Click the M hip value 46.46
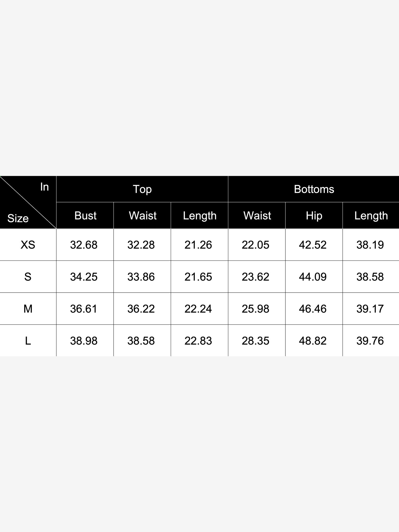Image resolution: width=399 pixels, height=532 pixels. click(313, 309)
